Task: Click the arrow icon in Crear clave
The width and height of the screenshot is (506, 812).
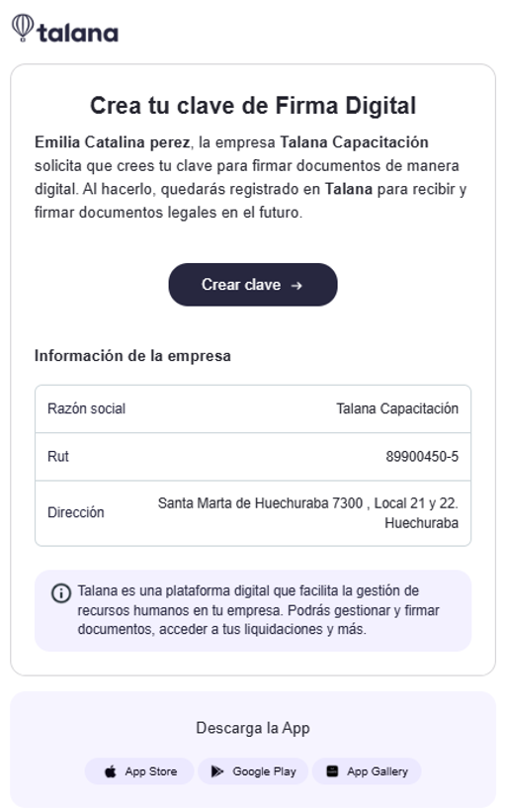Action: click(296, 286)
